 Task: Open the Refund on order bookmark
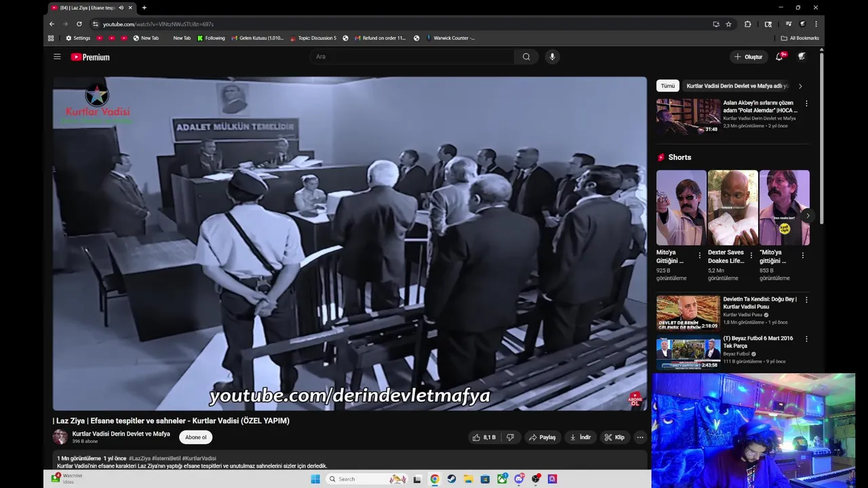tap(380, 38)
